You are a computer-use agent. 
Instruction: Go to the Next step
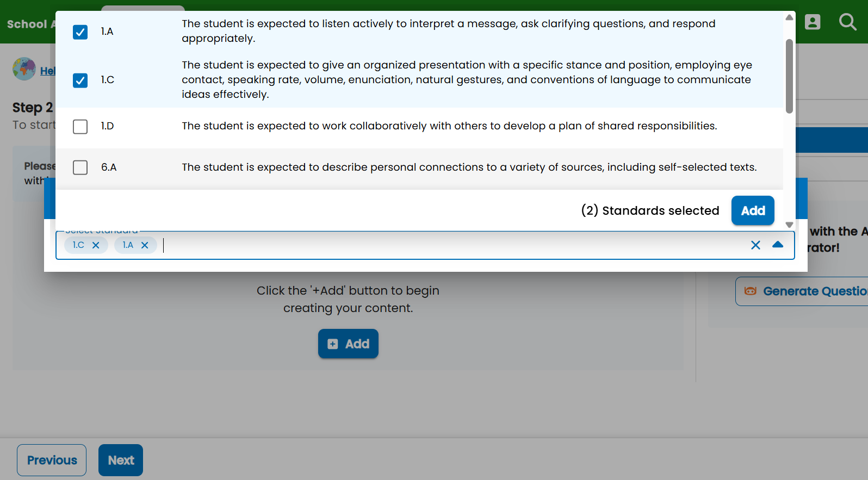click(121, 460)
